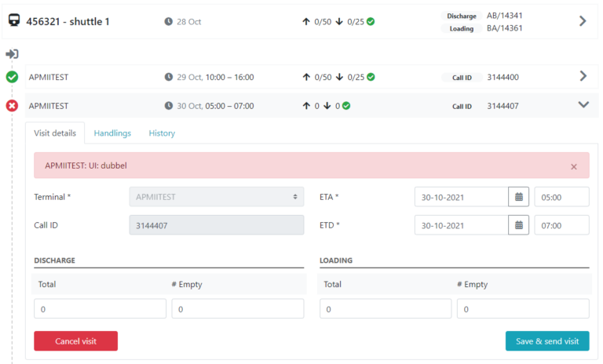
Task: Click Save & send visit button
Action: pos(546,341)
